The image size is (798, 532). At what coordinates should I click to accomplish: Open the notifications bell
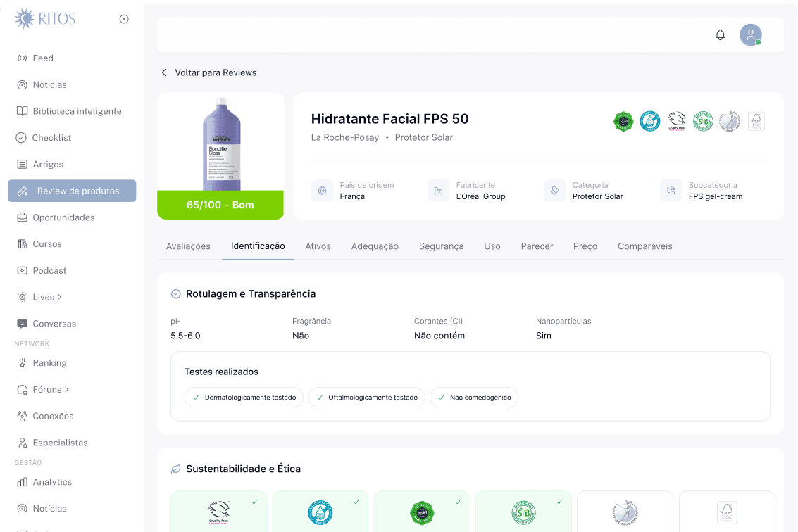[720, 34]
